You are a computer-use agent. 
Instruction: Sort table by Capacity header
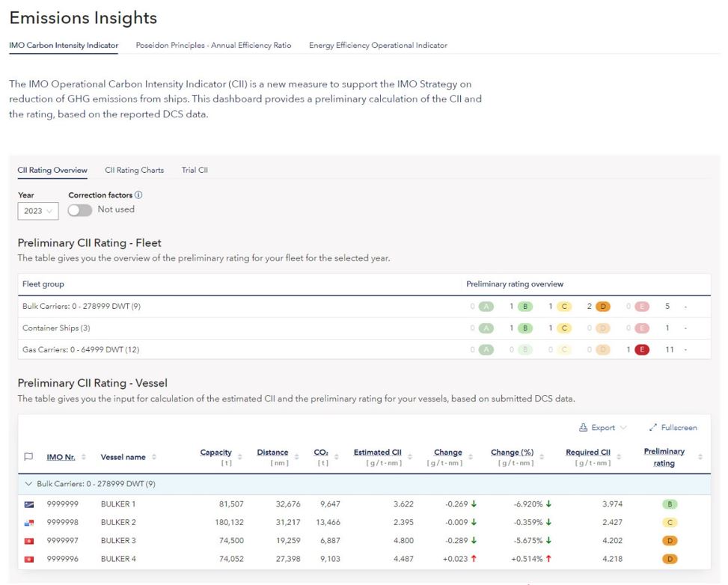pos(216,452)
